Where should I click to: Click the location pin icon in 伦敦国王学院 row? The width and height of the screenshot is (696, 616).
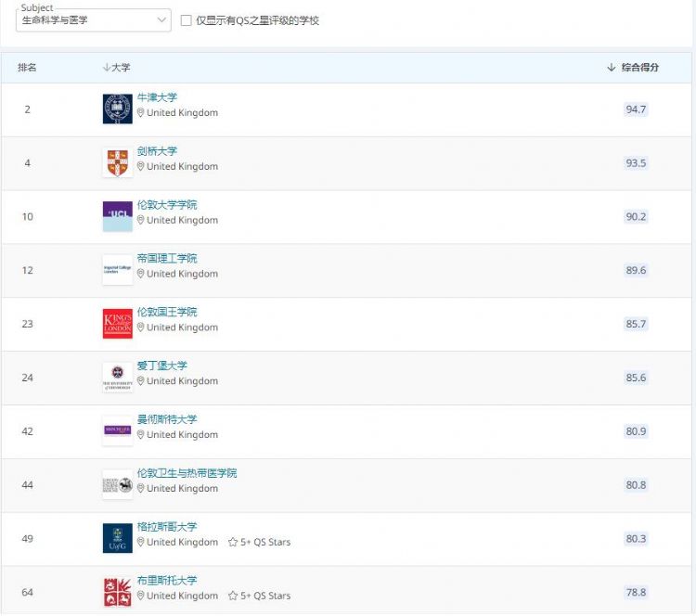point(140,327)
